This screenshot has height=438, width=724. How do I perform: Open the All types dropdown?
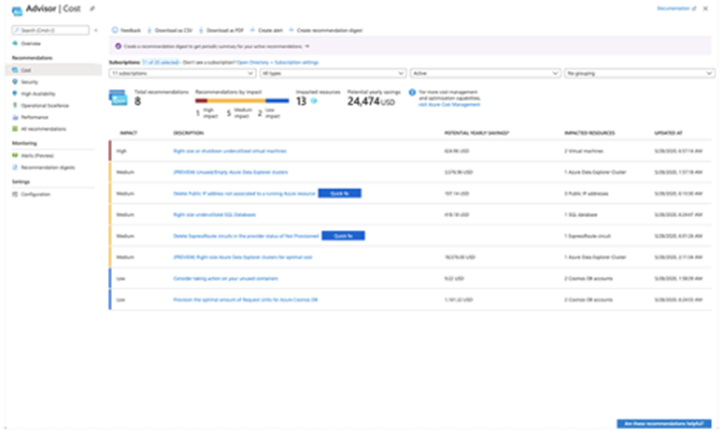pyautogui.click(x=333, y=73)
